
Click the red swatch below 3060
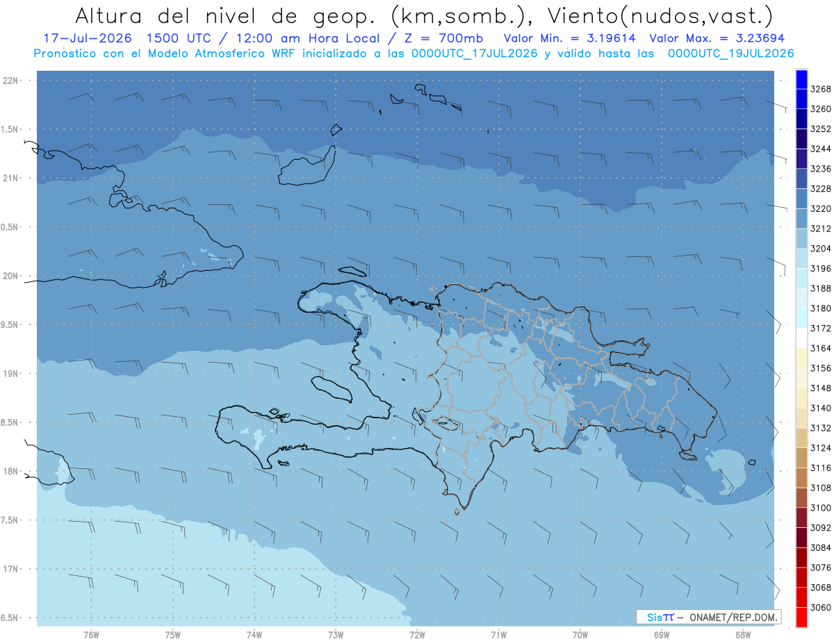[x=801, y=617]
